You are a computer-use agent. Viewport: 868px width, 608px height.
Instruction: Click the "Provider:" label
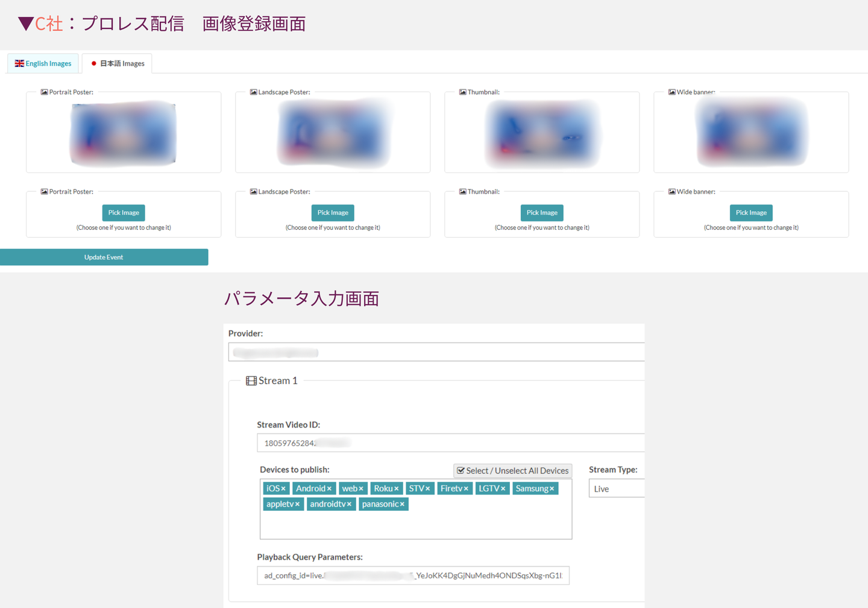tap(245, 334)
